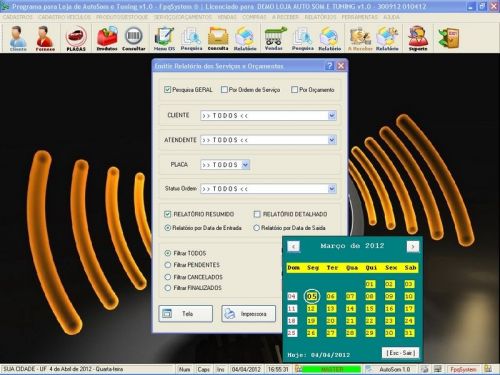Click the Relatório icon beside A Receber
The height and width of the screenshot is (375, 500).
[387, 38]
